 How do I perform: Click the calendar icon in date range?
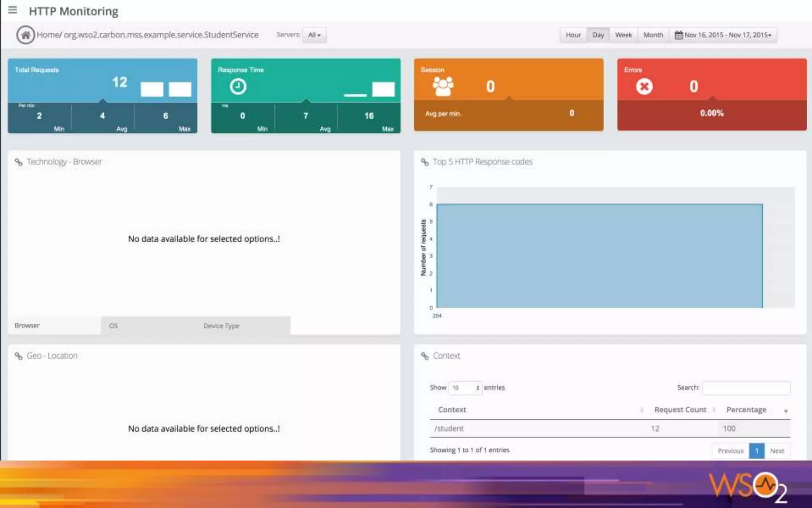coord(678,35)
